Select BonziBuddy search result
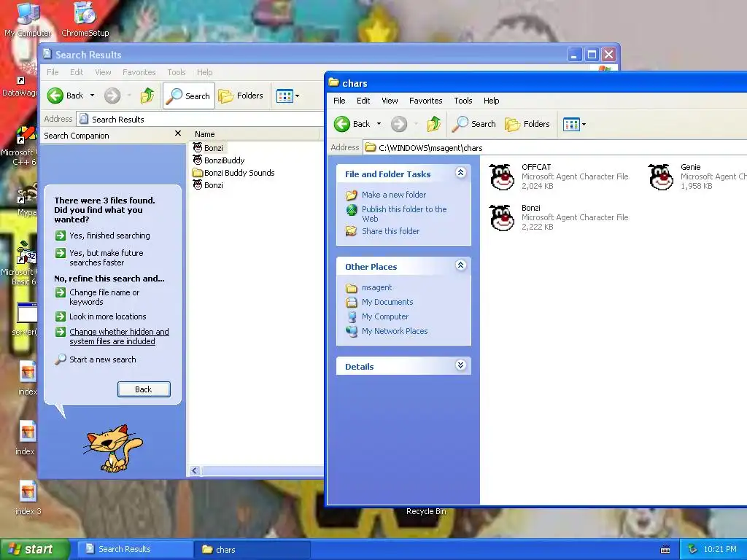This screenshot has height=560, width=747. [219, 160]
